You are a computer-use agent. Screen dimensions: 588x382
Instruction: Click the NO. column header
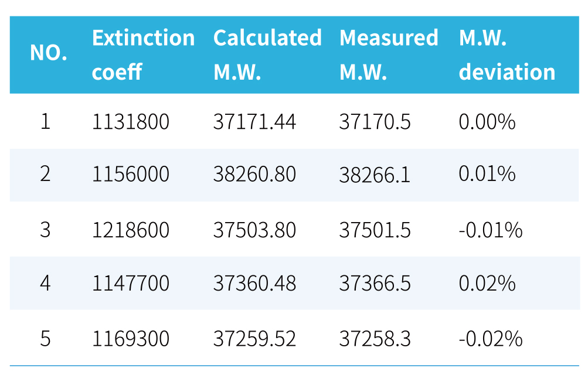48,54
